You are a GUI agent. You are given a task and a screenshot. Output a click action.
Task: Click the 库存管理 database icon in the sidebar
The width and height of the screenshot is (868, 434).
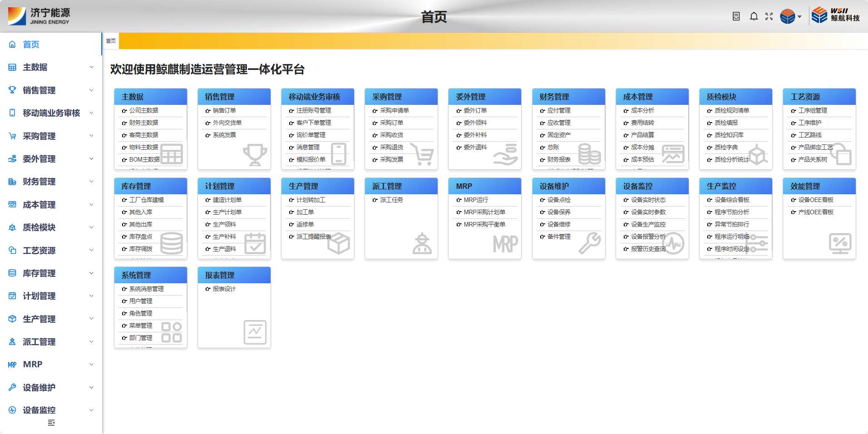pyautogui.click(x=12, y=273)
